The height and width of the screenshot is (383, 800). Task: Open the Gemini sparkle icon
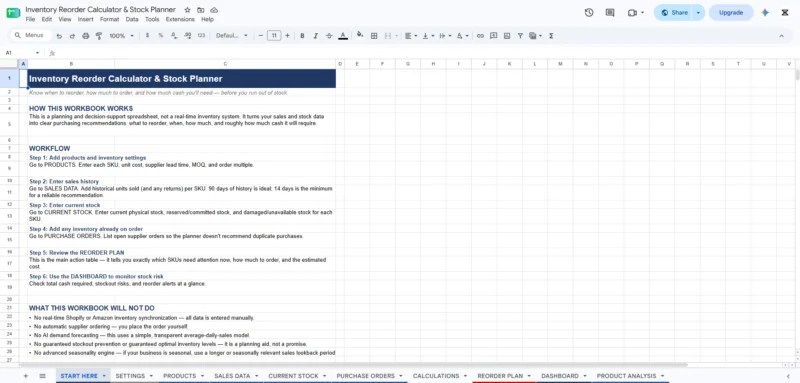pyautogui.click(x=765, y=13)
